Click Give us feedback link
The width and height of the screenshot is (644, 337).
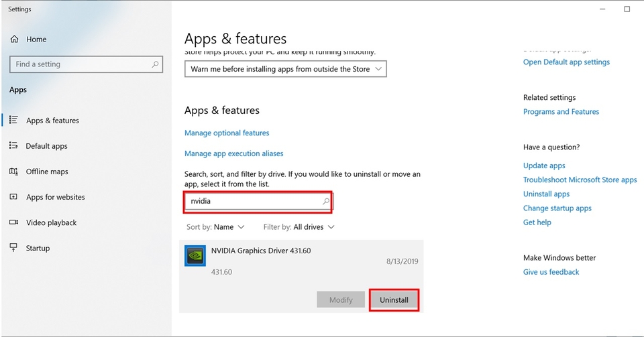point(551,272)
